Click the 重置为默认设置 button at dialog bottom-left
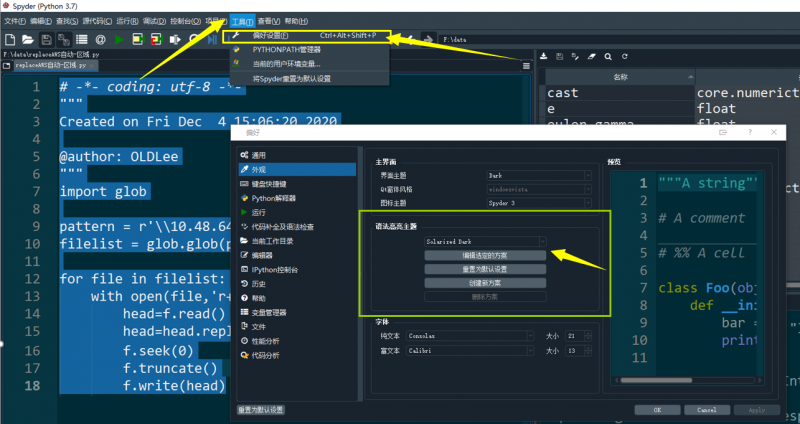800x424 pixels. click(261, 410)
